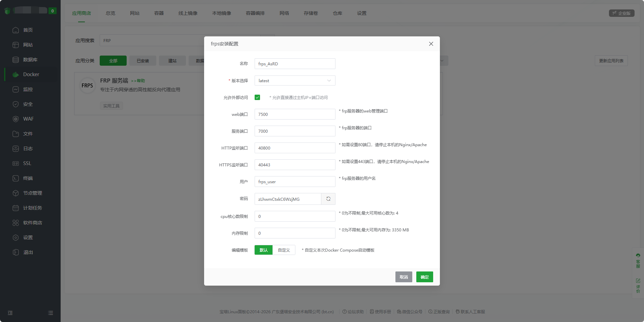This screenshot has height=322, width=644.
Task: Open FRP 服务端 帮助 link
Action: [138, 81]
